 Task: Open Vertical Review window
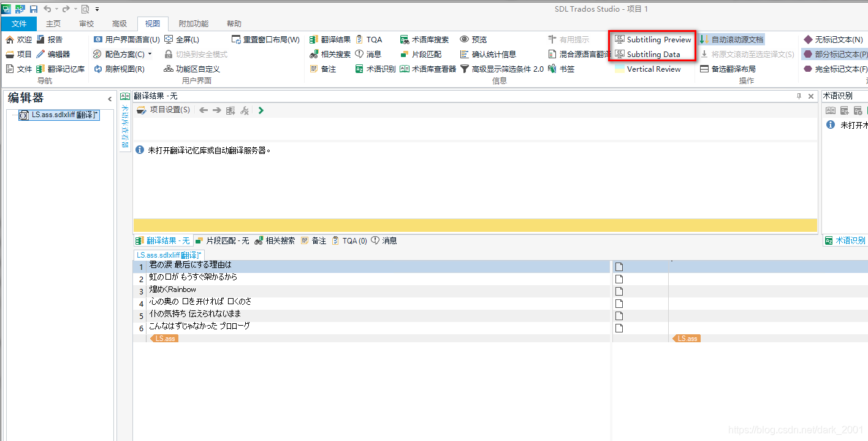(648, 69)
